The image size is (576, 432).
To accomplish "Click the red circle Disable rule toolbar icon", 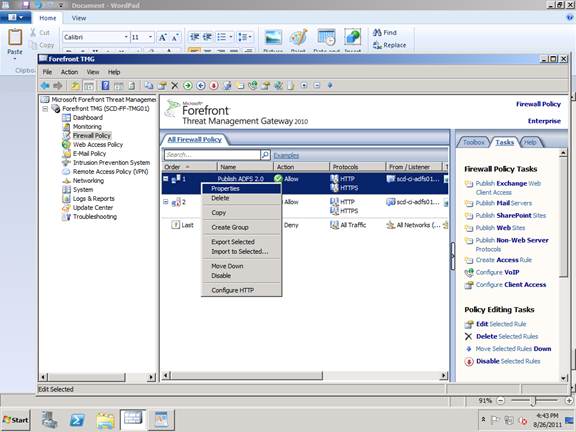I will pos(214,86).
